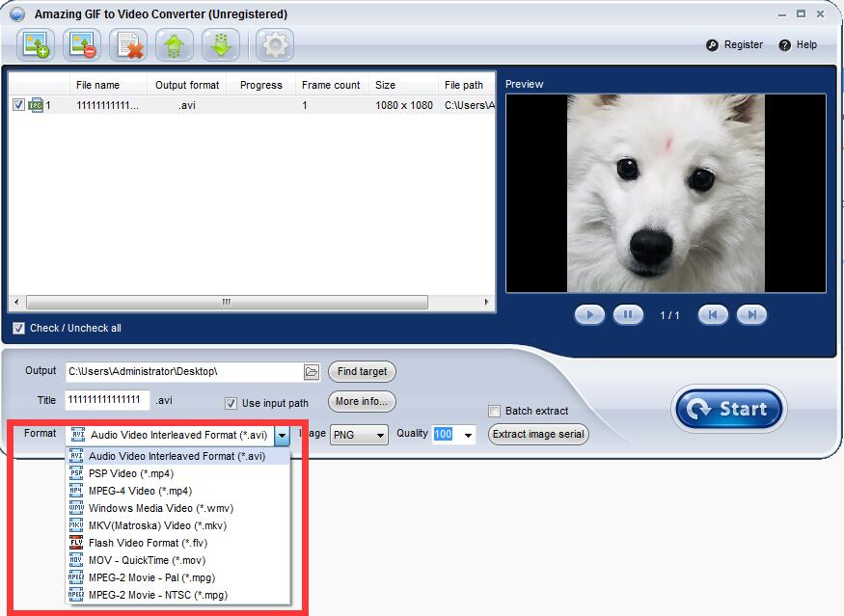Image resolution: width=844 pixels, height=616 pixels.
Task: Go to previous frame in preview
Action: click(x=713, y=314)
